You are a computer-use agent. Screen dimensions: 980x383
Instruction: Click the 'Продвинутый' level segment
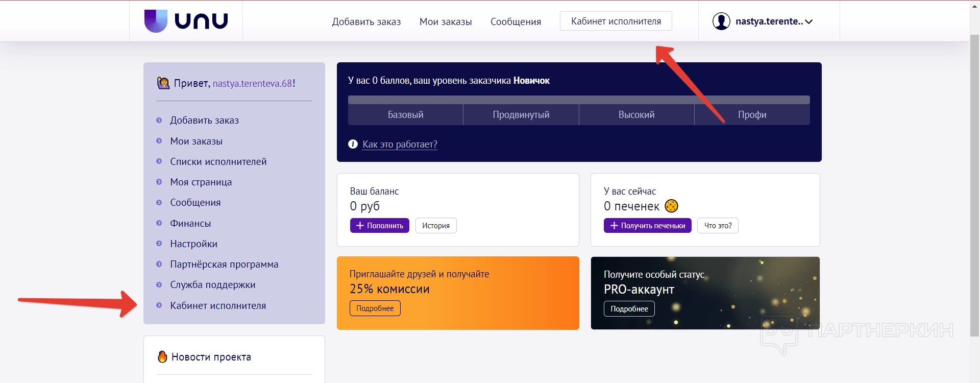point(521,114)
